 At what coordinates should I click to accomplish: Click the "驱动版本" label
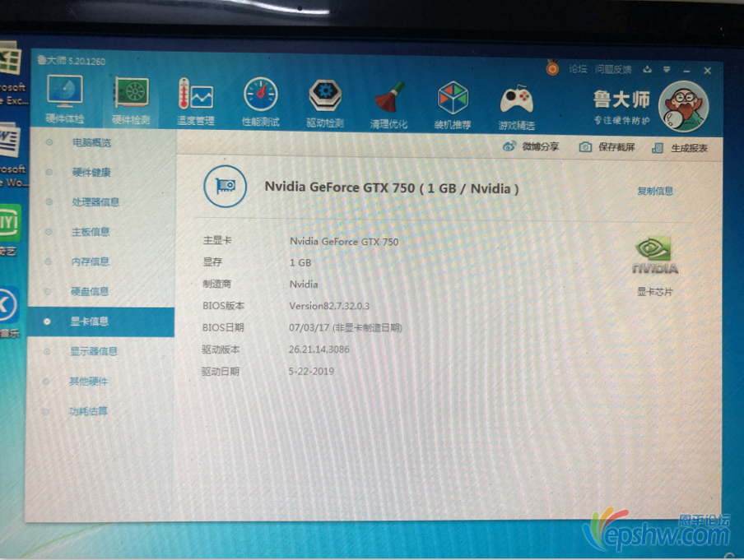click(x=221, y=349)
